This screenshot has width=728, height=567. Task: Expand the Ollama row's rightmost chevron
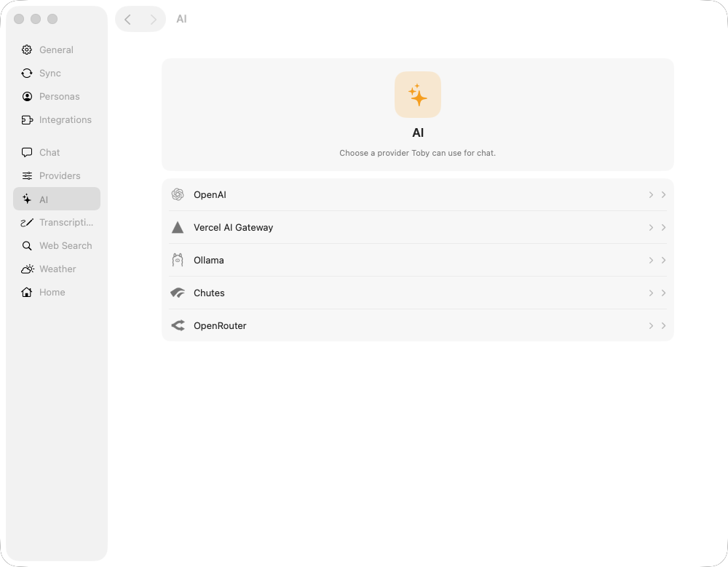point(663,260)
